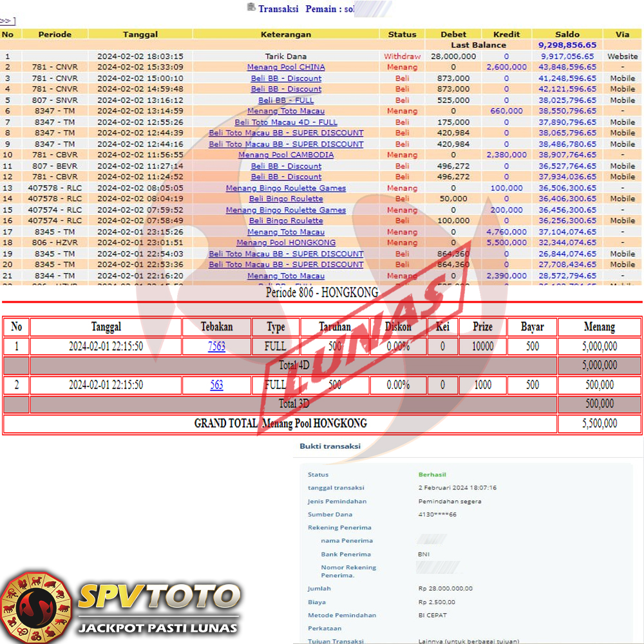The width and height of the screenshot is (644, 644).
Task: Open Beli BB - Discount in row 3
Action: coord(286,78)
